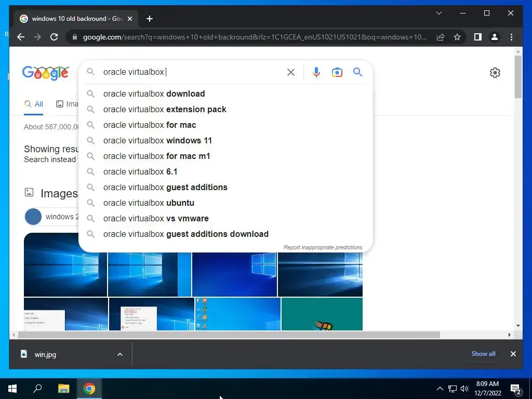Screen dimensions: 532x399
Task: Pick suggestion 'oracle virtualbox ubuntu'
Action: [225, 203]
